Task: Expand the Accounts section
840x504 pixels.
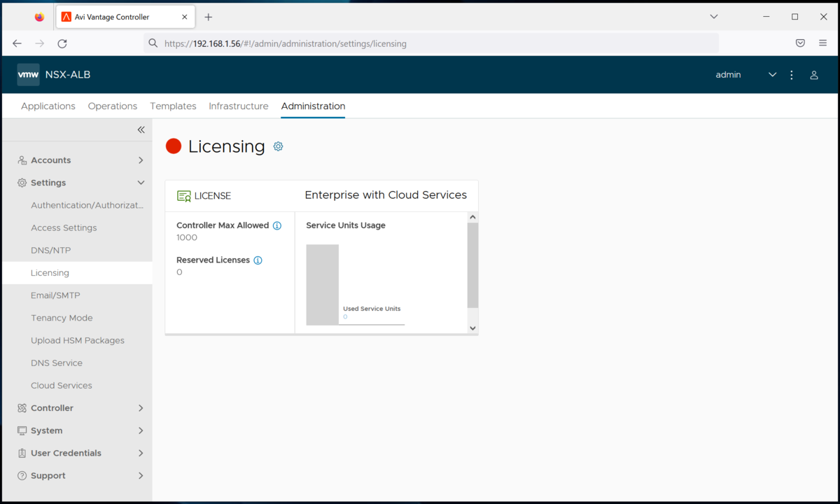Action: 141,160
